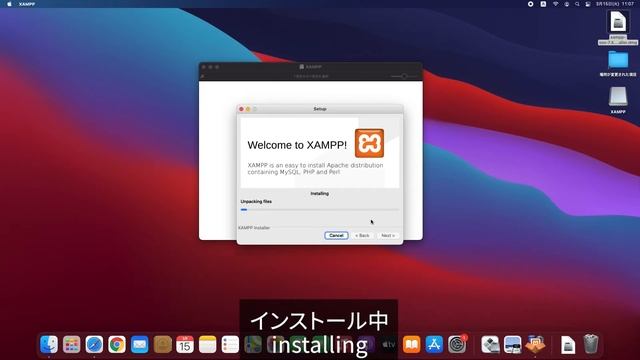
Task: Click Cancel in the Setup dialog
Action: (x=336, y=236)
